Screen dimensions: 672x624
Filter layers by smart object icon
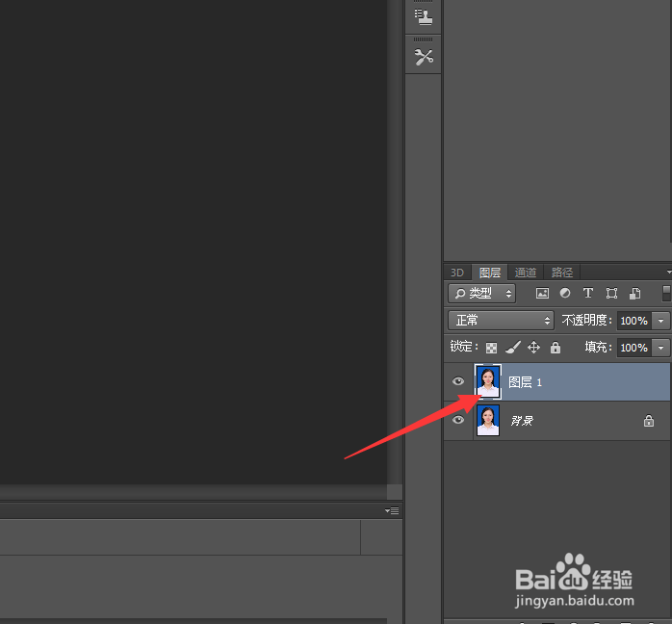(x=634, y=293)
